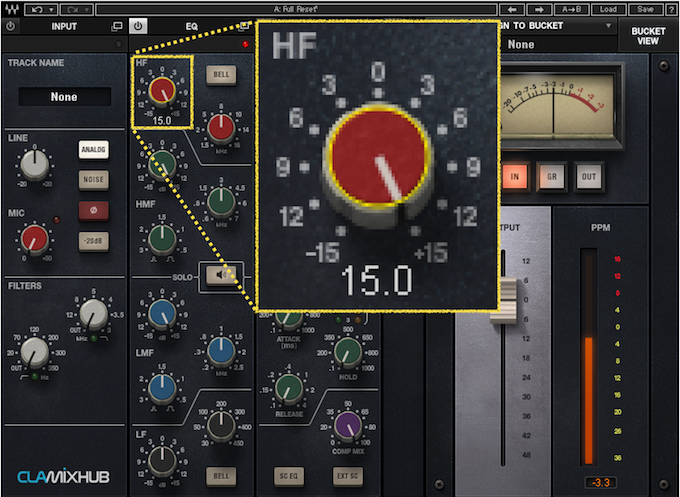
Task: Click the Track Name field showing None
Action: [x=64, y=96]
